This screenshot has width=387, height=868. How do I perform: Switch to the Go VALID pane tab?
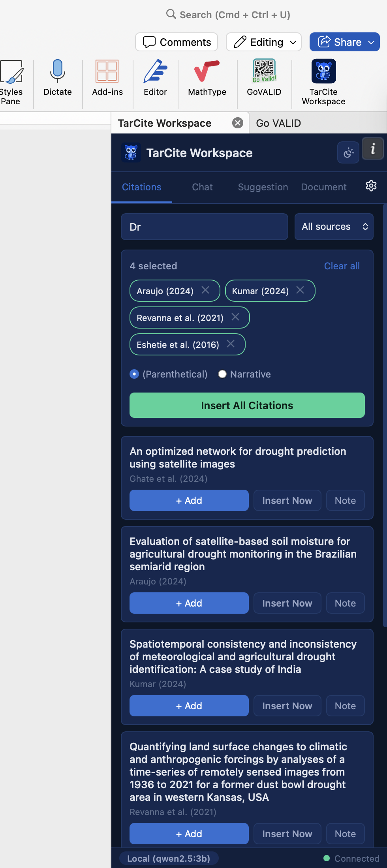coord(278,123)
